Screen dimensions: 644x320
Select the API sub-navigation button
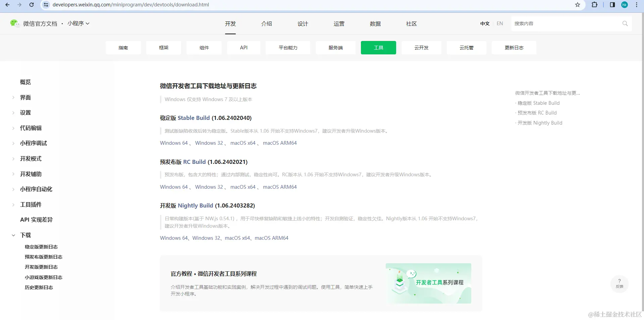[x=244, y=48]
